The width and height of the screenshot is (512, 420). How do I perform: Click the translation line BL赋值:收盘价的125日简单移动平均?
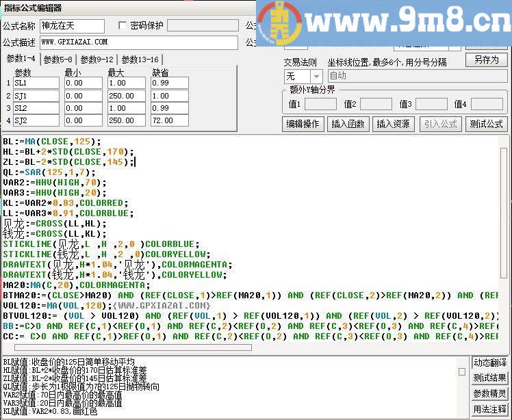pos(68,362)
